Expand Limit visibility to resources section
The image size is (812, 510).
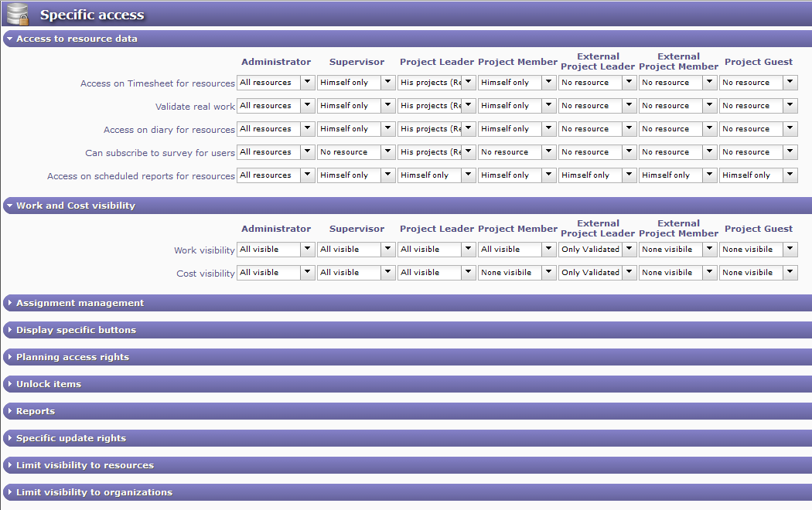84,465
